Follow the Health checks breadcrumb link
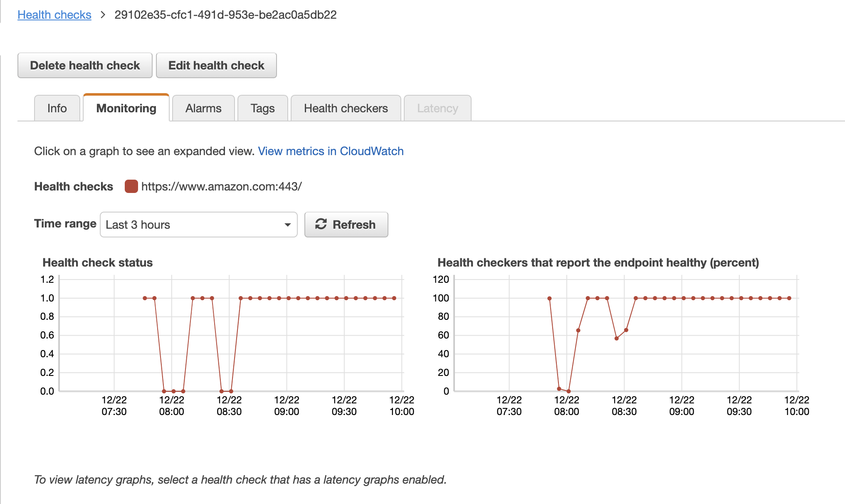The width and height of the screenshot is (845, 504). pyautogui.click(x=54, y=15)
